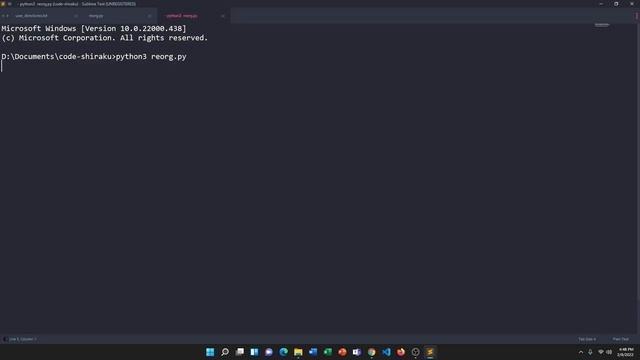640x360 pixels.
Task: Expand the system tray hidden icons chevron
Action: [581, 352]
